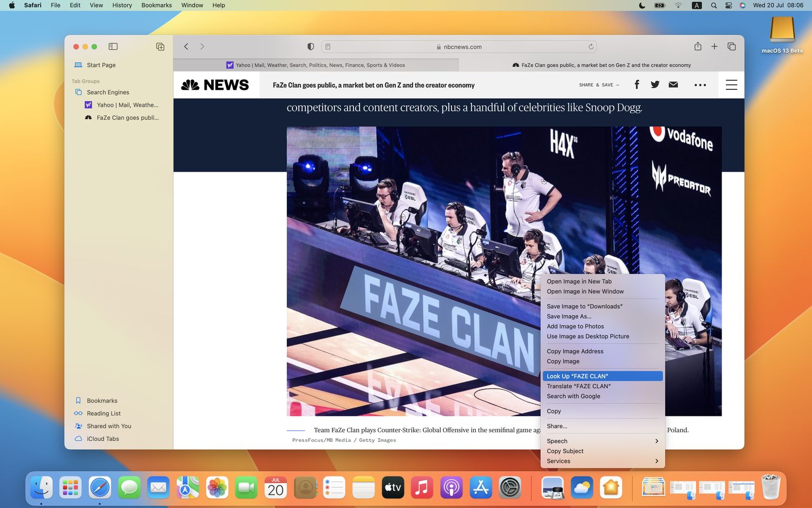Open the privacy report shield icon

click(x=311, y=47)
